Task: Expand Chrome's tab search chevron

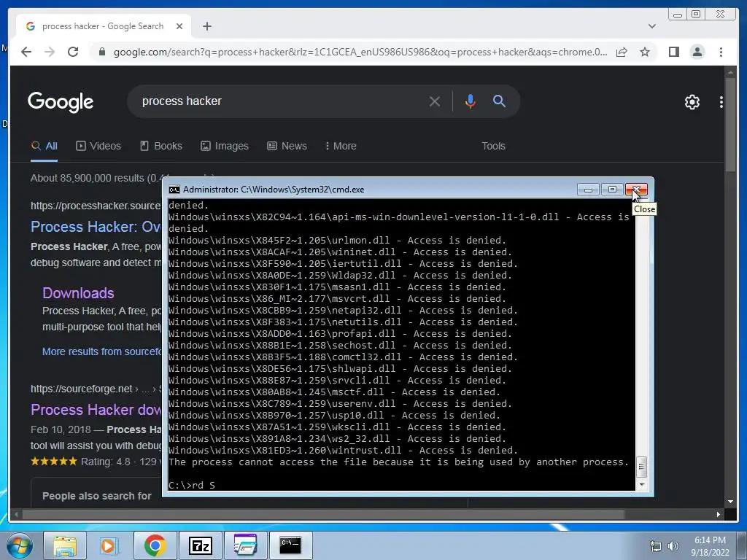Action: tap(651, 26)
